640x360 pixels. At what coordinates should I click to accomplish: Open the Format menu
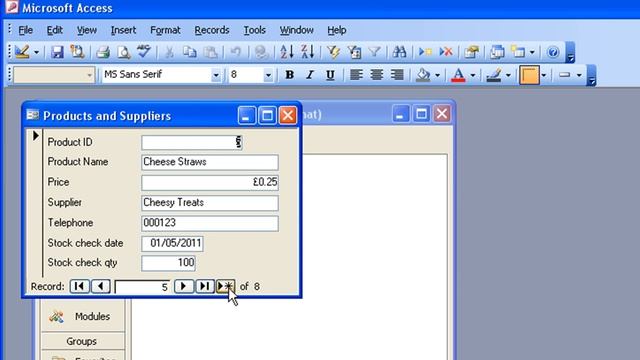pyautogui.click(x=165, y=30)
